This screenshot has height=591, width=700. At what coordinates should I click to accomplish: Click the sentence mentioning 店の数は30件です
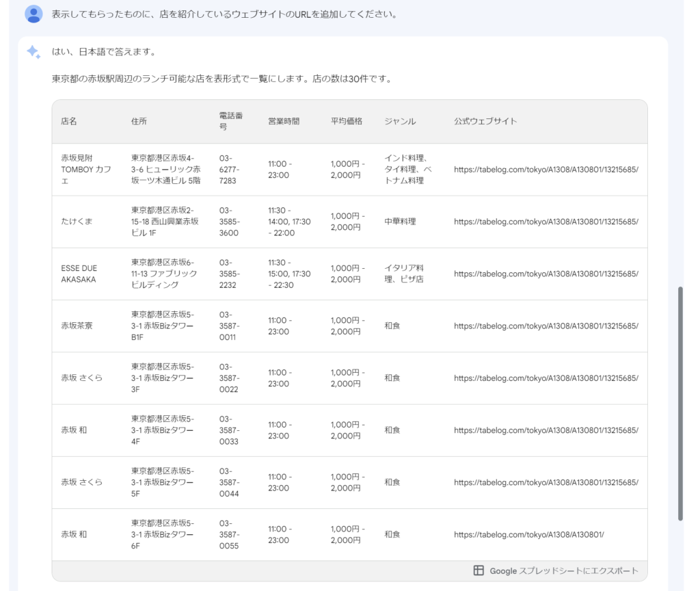click(x=222, y=79)
